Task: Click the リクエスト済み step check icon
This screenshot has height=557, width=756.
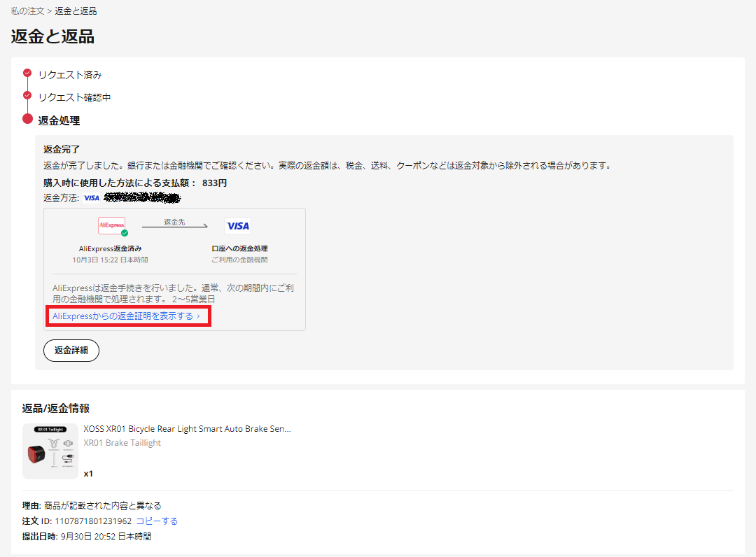Action: click(27, 73)
